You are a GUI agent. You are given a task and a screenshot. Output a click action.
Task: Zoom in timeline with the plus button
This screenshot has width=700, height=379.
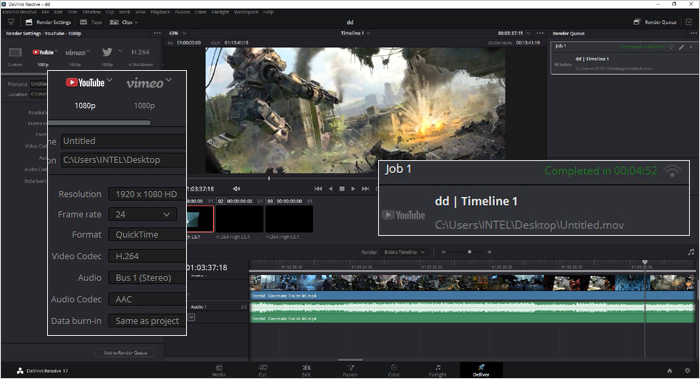pyautogui.click(x=489, y=252)
